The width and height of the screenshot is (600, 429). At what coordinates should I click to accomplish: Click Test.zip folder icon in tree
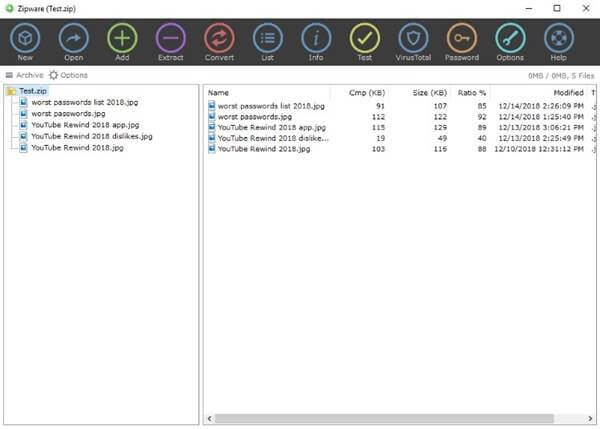tap(11, 91)
